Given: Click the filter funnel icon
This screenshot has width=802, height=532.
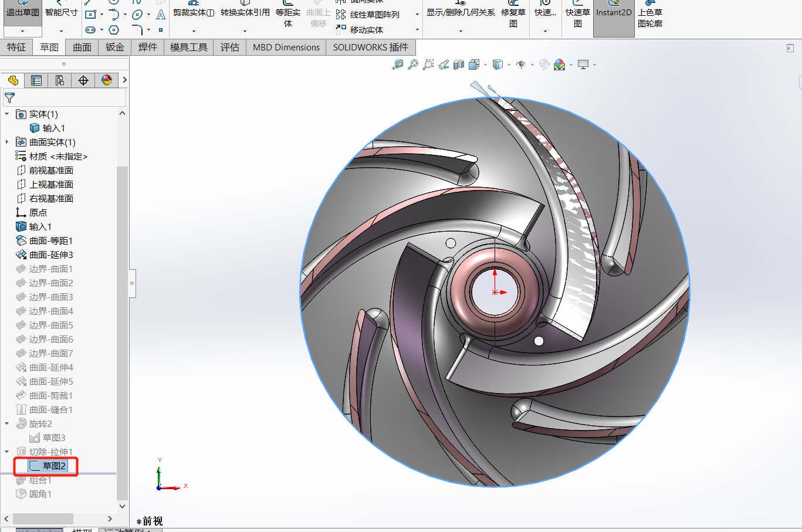Looking at the screenshot, I should [x=9, y=98].
